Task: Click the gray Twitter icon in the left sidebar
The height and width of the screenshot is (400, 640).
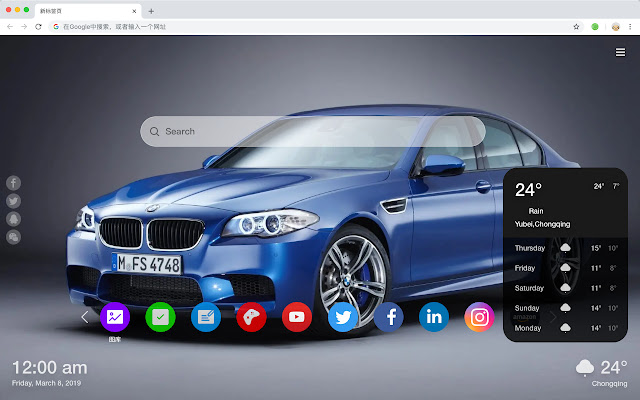Action: (13, 201)
